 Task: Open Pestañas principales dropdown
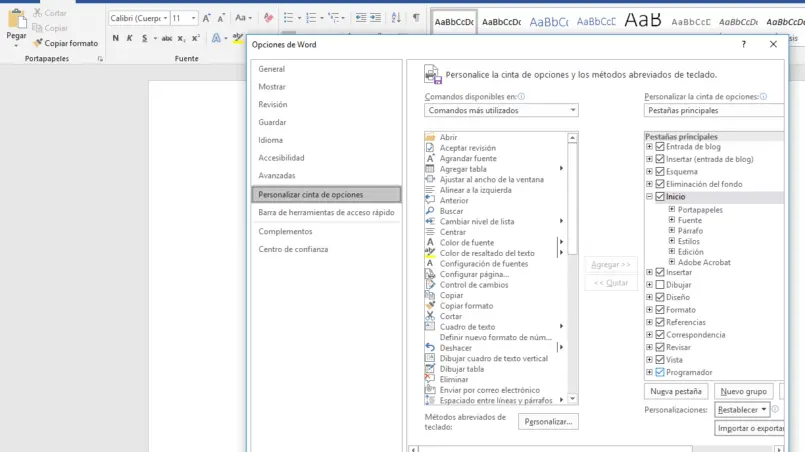[x=714, y=110]
